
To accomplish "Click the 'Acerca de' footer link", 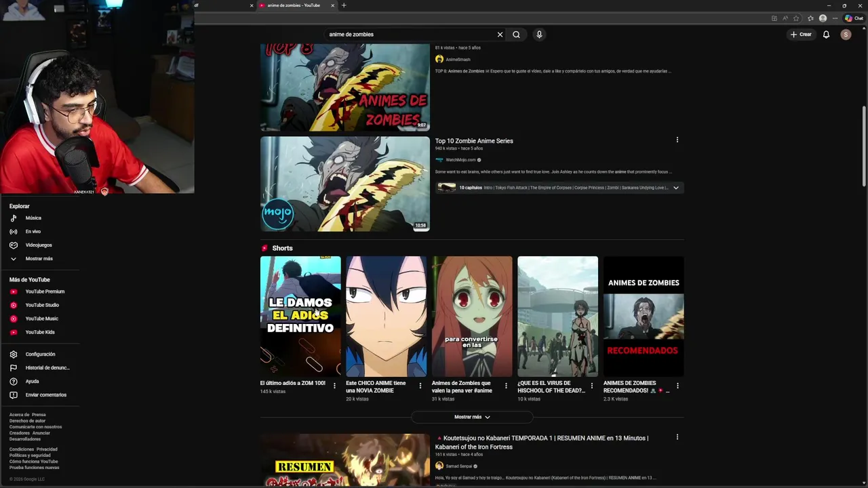I will [x=19, y=415].
